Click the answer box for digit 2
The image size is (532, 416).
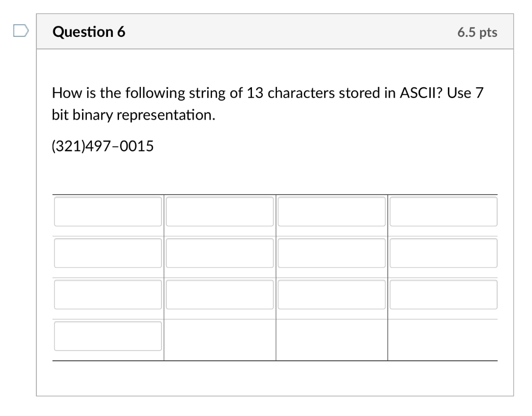coord(331,212)
